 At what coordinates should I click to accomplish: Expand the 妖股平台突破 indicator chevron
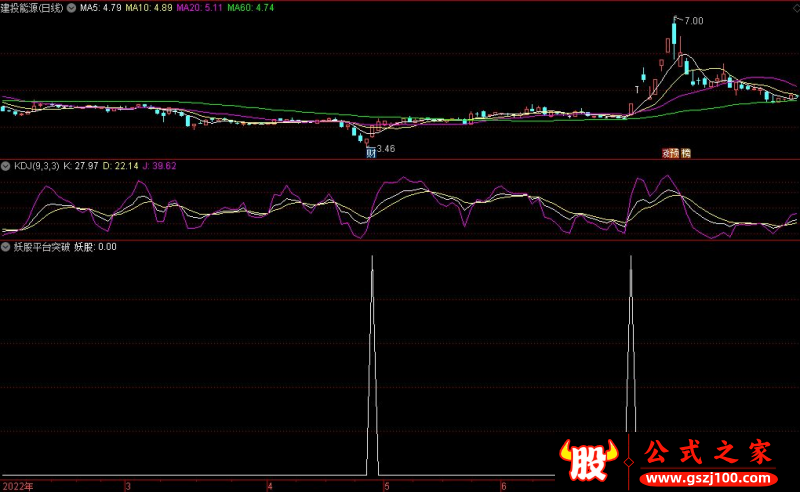[6, 247]
